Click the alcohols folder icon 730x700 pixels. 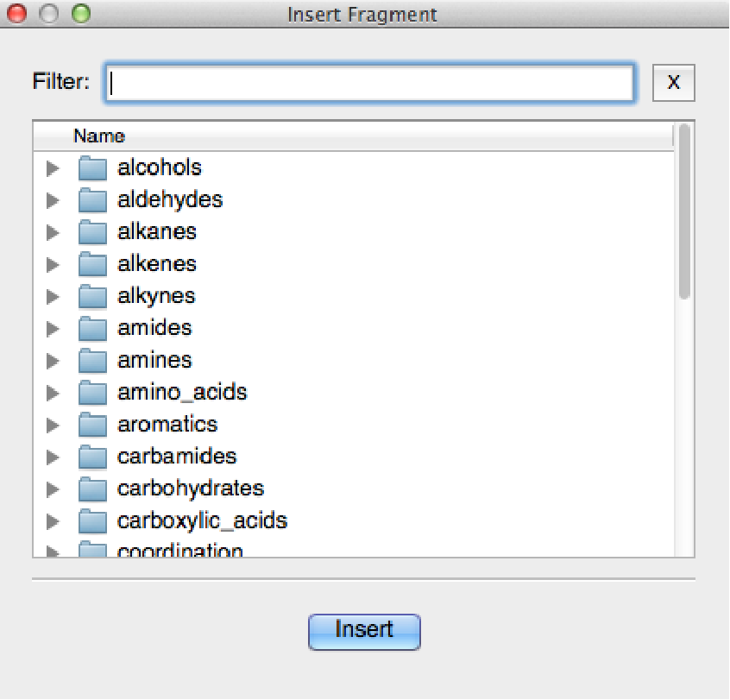point(92,167)
